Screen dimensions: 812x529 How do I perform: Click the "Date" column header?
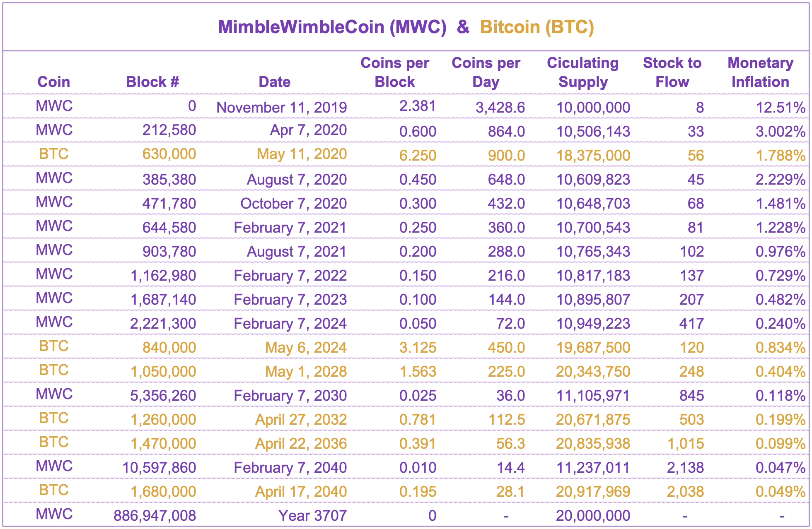click(x=274, y=82)
